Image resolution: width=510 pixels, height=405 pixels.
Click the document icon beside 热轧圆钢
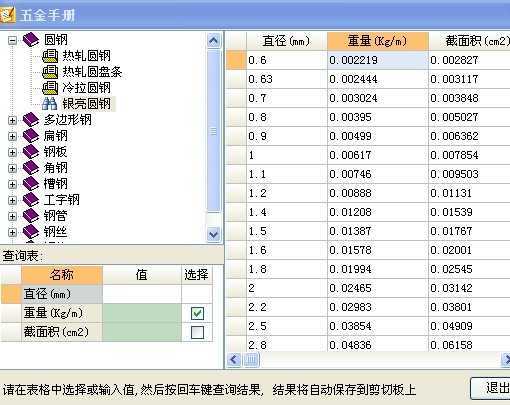(50, 56)
